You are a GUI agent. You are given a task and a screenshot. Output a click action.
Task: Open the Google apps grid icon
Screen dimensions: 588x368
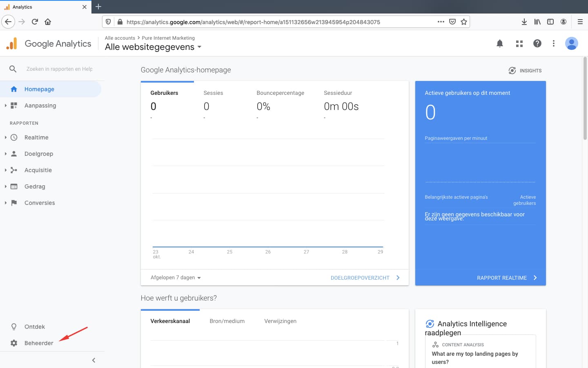519,43
